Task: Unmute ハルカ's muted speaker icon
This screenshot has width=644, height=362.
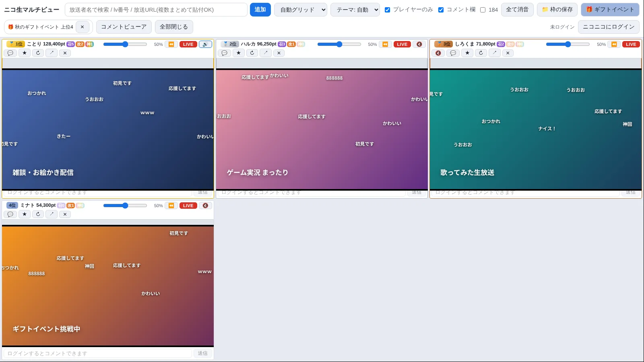Action: click(x=419, y=44)
